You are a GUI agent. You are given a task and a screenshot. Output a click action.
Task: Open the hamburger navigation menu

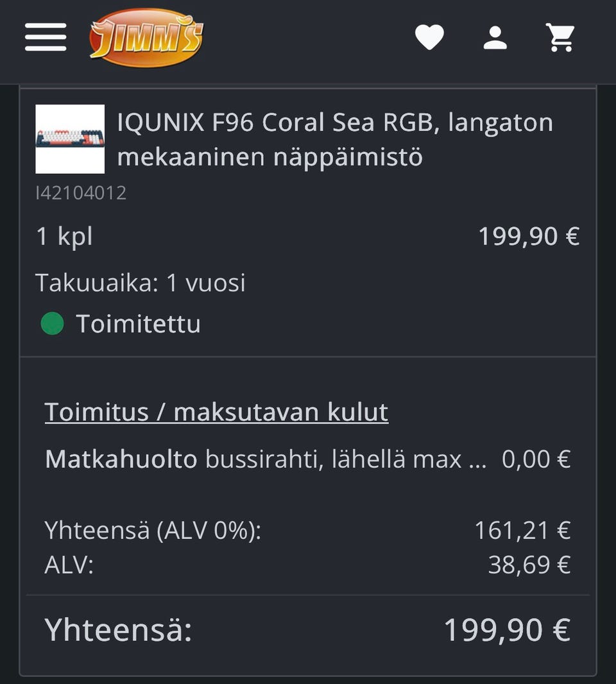pyautogui.click(x=46, y=37)
